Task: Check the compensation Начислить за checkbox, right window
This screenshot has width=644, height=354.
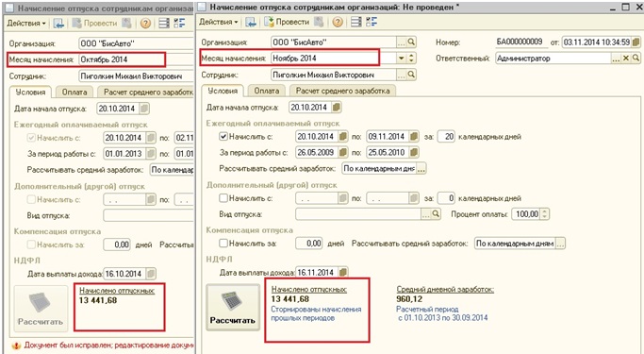Action: tap(223, 244)
